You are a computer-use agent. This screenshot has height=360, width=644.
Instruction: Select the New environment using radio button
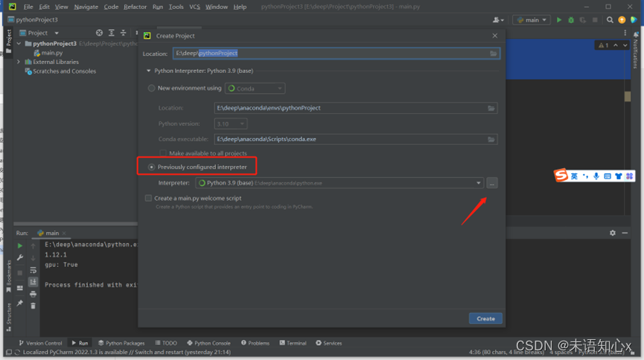[152, 89]
